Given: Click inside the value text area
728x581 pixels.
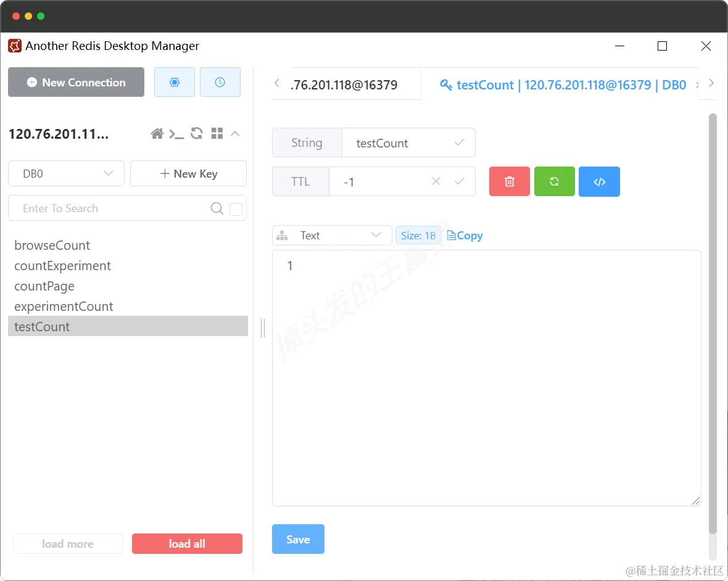Looking at the screenshot, I should pyautogui.click(x=487, y=378).
